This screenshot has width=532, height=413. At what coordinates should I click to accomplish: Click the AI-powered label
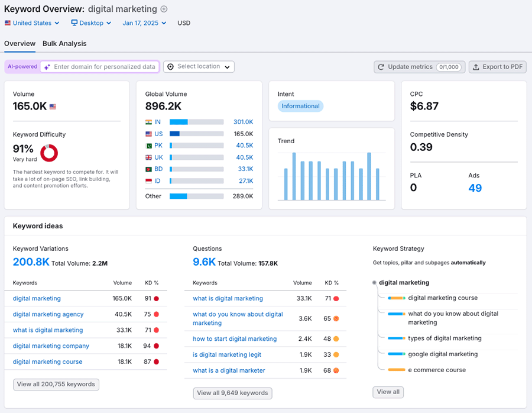pos(22,67)
